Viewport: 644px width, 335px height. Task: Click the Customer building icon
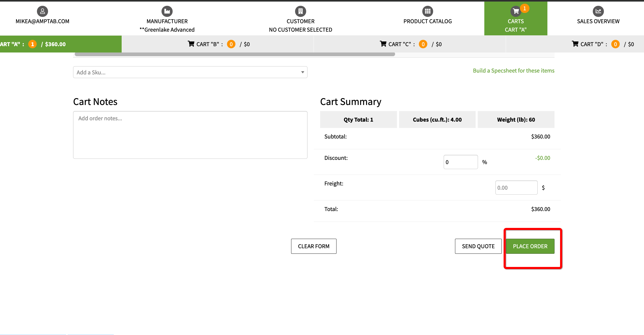click(x=300, y=11)
